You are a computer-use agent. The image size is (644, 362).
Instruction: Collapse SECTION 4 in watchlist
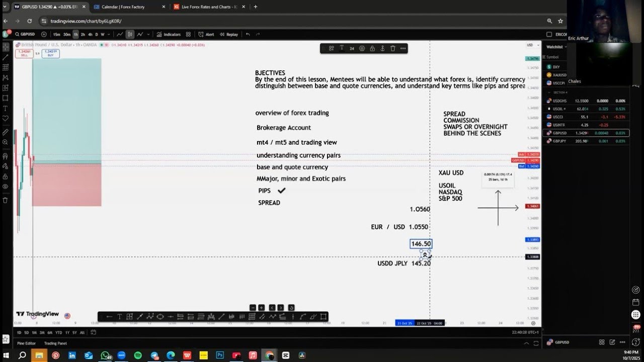tap(549, 93)
